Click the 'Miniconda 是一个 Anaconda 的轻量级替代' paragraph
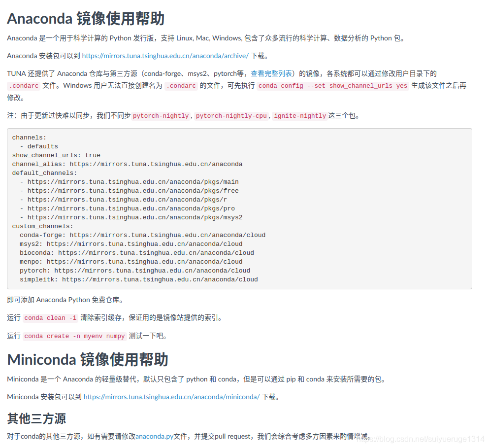This screenshot has width=489, height=448. click(197, 379)
